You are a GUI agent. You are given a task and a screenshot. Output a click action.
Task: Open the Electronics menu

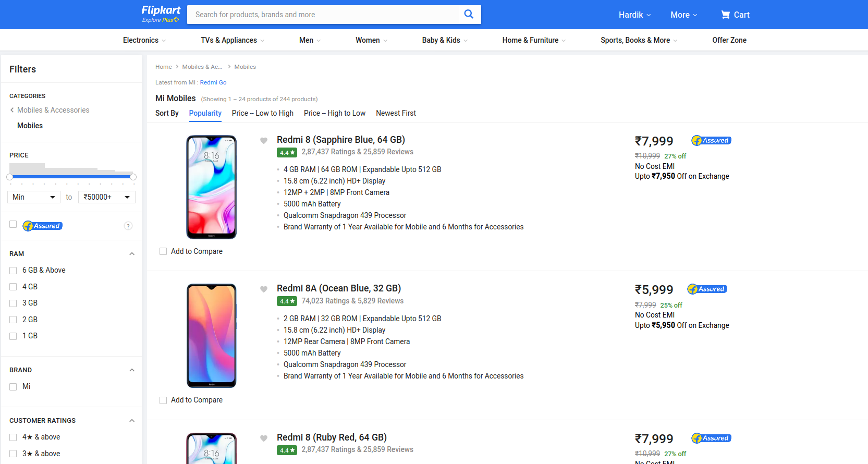tap(144, 40)
